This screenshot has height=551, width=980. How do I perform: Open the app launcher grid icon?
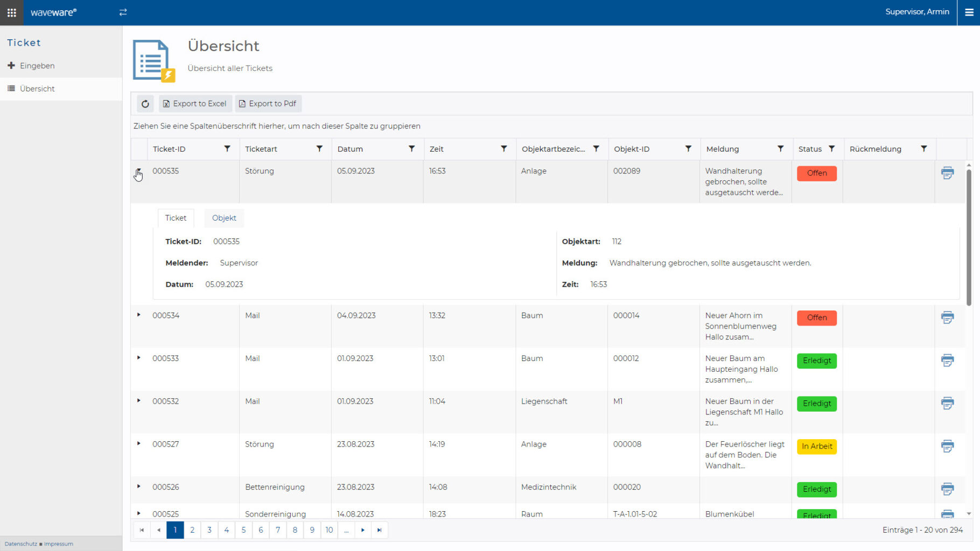click(11, 12)
